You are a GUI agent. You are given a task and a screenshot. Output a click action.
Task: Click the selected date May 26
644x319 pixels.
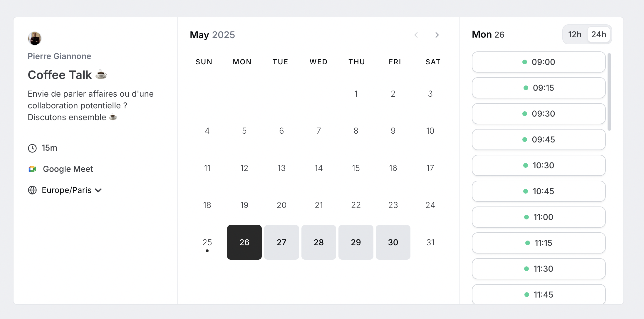pos(244,242)
